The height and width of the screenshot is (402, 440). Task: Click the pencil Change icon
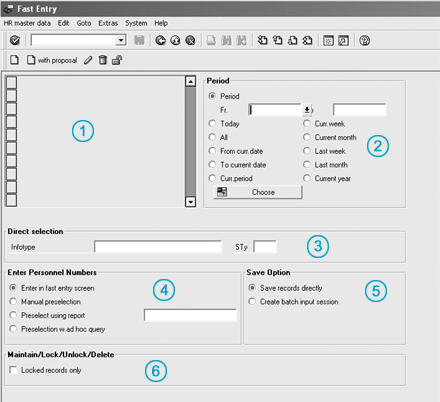tap(88, 60)
